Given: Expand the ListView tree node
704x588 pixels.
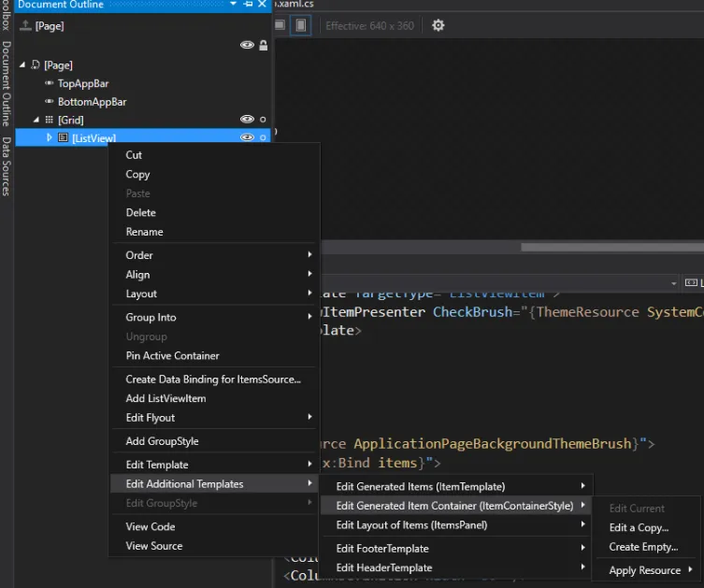Looking at the screenshot, I should [x=50, y=137].
